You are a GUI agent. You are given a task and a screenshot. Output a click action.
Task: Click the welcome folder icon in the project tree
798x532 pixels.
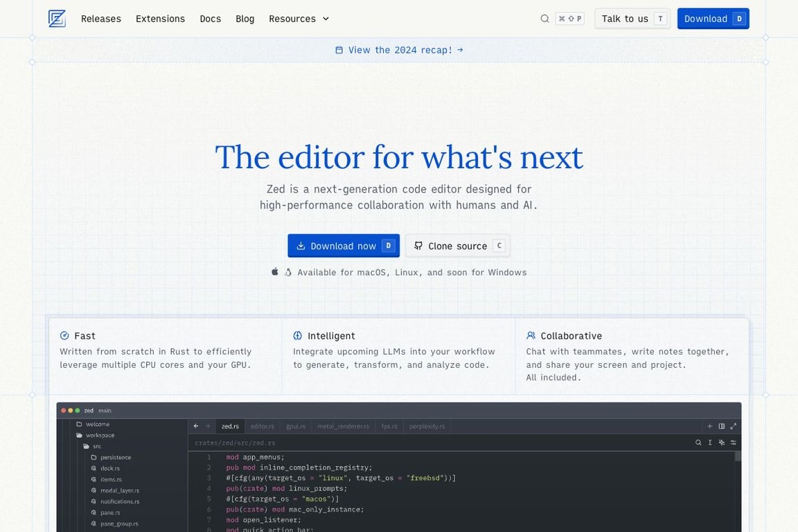(x=79, y=424)
